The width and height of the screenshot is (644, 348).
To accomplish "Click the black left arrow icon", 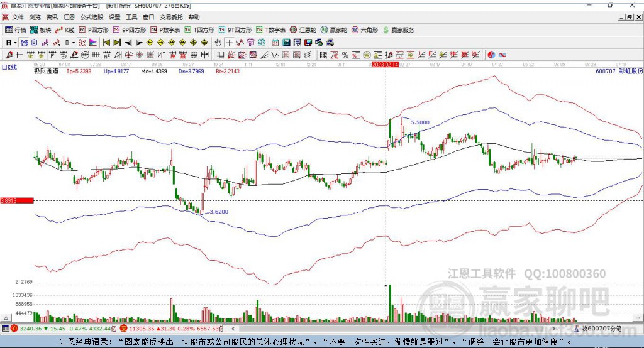I will [x=128, y=43].
